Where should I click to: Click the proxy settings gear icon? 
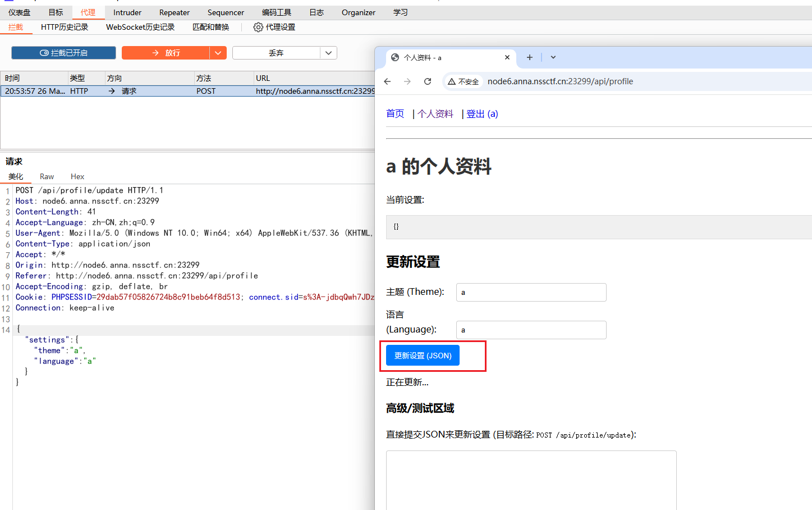[258, 27]
